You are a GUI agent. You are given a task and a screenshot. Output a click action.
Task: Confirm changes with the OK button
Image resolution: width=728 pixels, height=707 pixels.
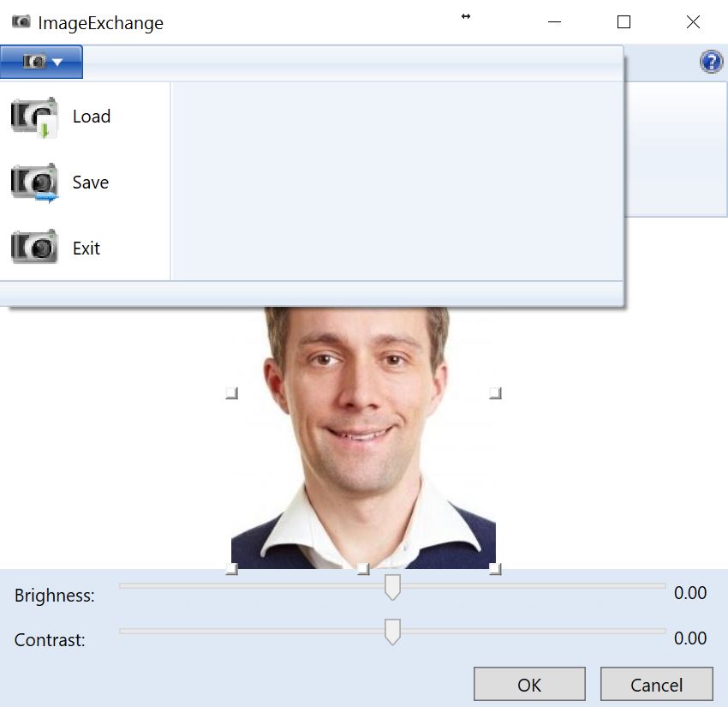tap(529, 685)
